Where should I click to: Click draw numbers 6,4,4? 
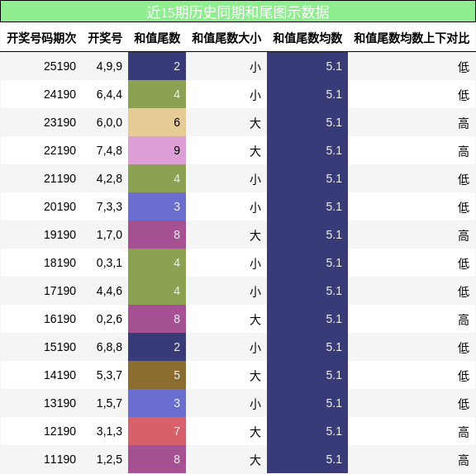[x=109, y=94]
